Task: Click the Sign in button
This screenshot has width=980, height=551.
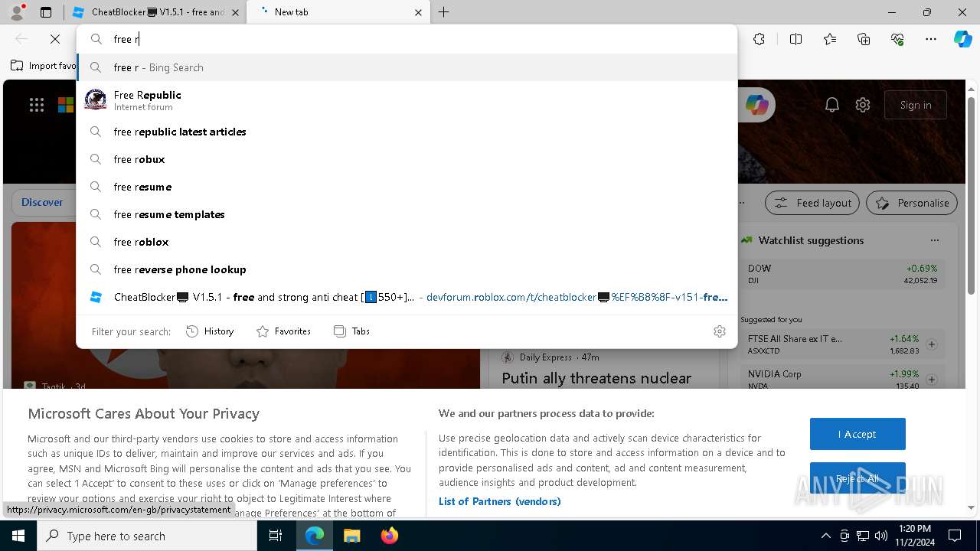Action: pos(916,106)
